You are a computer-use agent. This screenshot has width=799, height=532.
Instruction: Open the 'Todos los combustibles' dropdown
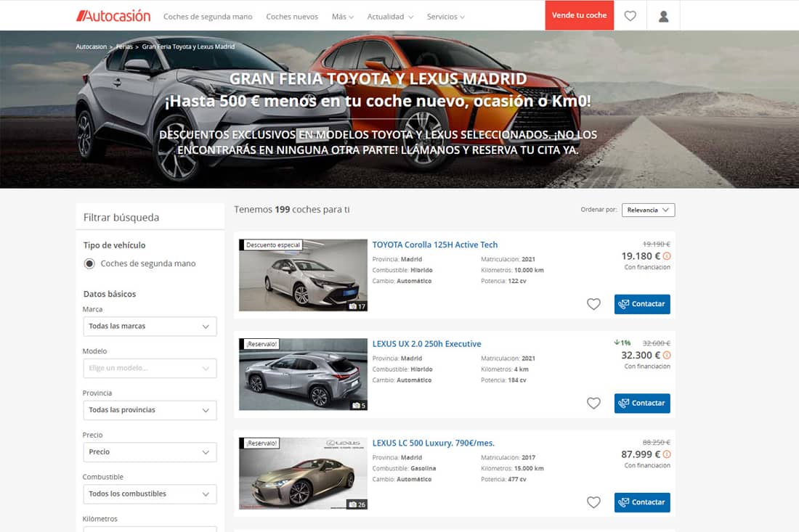pyautogui.click(x=150, y=494)
